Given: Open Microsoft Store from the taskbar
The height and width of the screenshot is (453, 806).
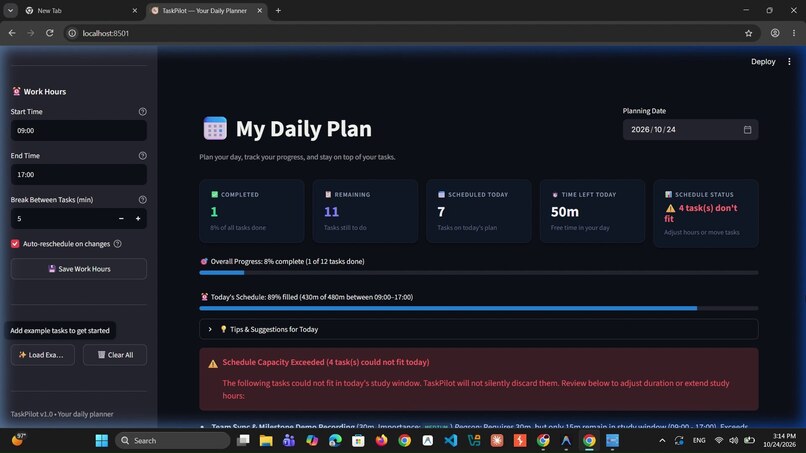Looking at the screenshot, I should [358, 441].
